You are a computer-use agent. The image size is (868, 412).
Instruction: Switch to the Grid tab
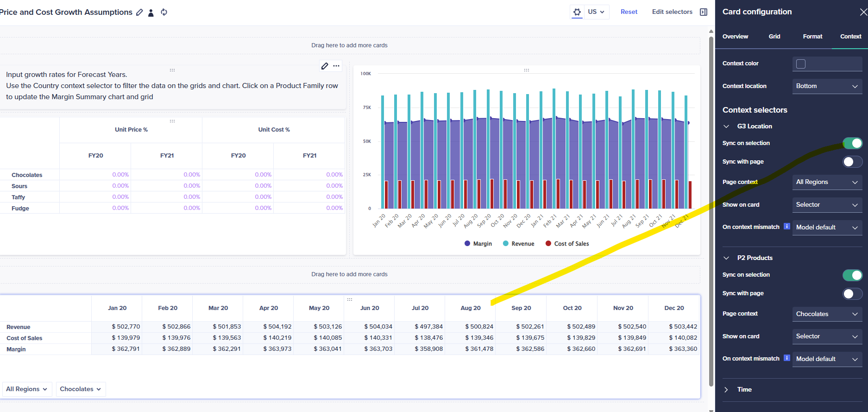click(x=774, y=37)
